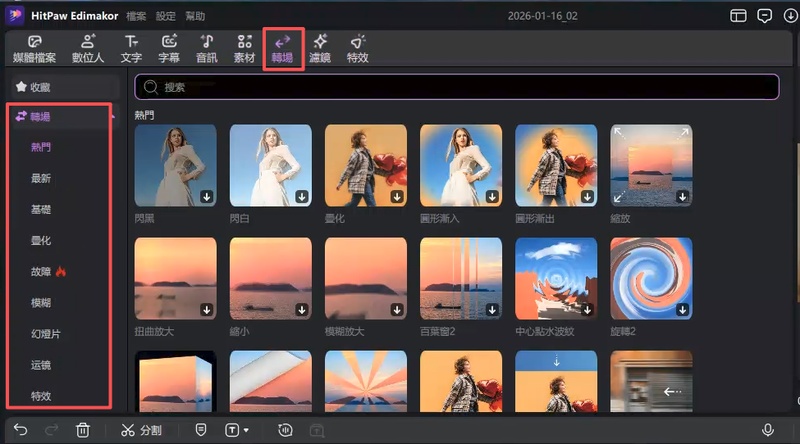Click the layout switch icon in title bar
The image size is (800, 444).
click(x=738, y=16)
